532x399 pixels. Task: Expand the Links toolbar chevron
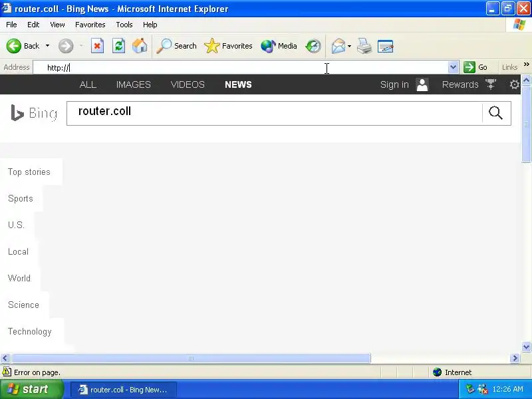coord(526,64)
